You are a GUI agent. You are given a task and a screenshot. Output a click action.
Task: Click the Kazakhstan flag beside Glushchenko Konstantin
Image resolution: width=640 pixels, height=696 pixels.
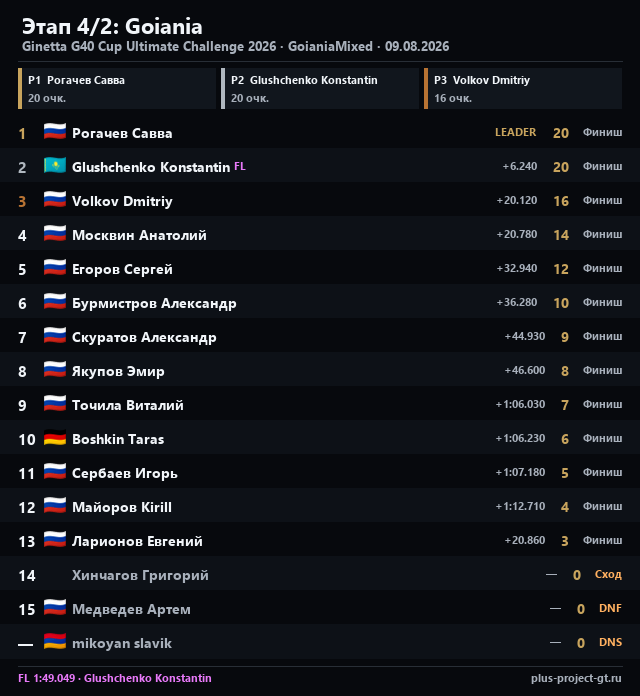[55, 166]
